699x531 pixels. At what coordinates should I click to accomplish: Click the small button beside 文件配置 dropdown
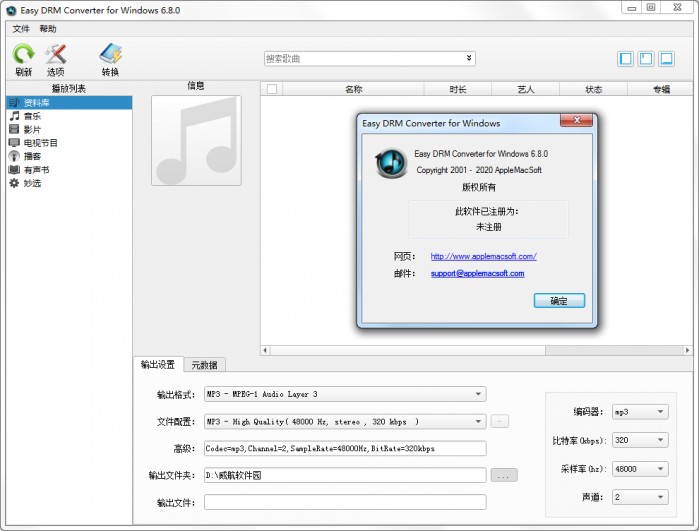point(500,421)
